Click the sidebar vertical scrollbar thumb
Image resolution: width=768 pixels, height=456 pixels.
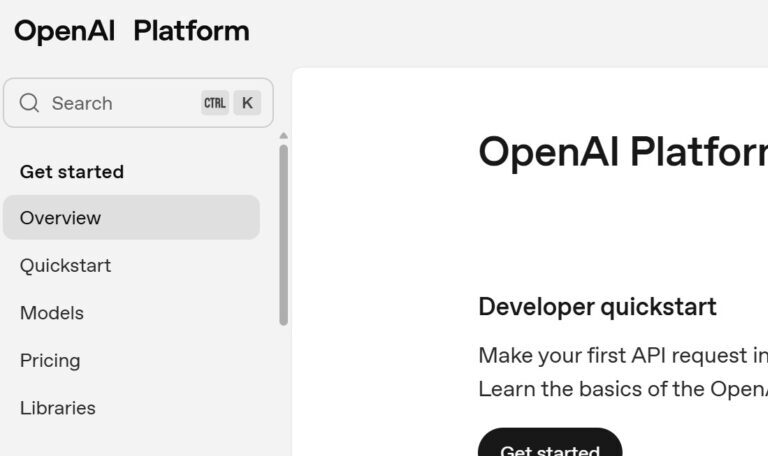click(283, 234)
